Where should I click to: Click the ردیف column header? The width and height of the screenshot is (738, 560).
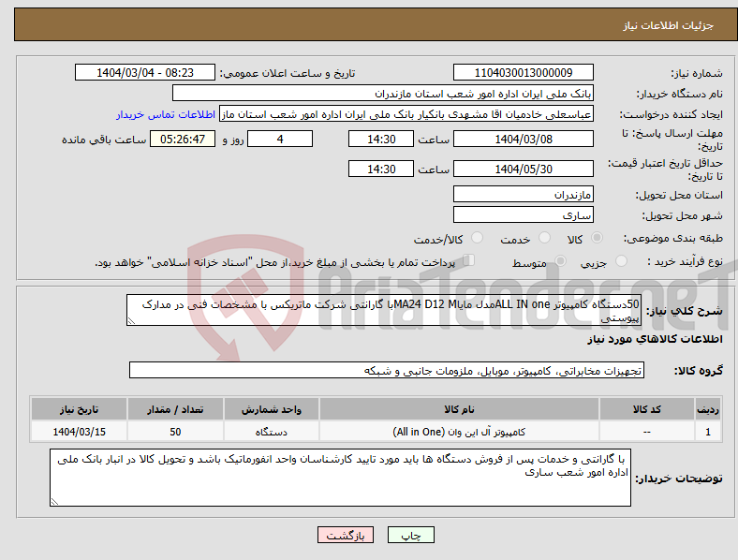[708, 409]
